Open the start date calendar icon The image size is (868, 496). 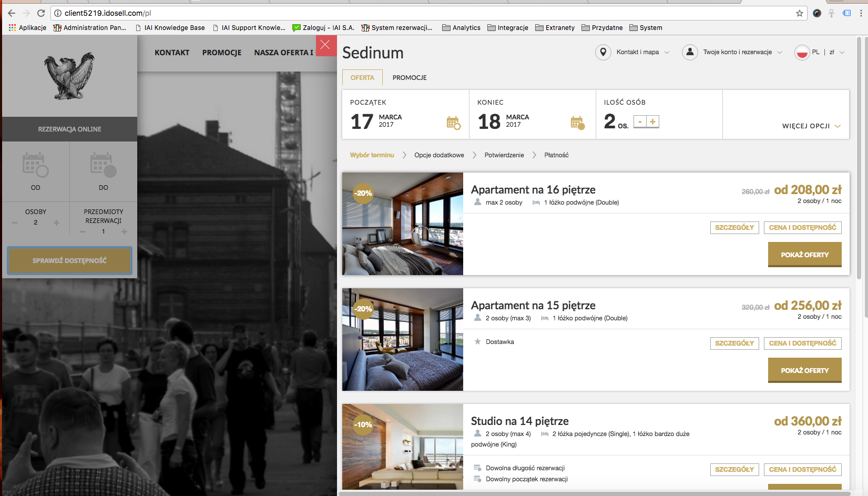[x=453, y=123]
